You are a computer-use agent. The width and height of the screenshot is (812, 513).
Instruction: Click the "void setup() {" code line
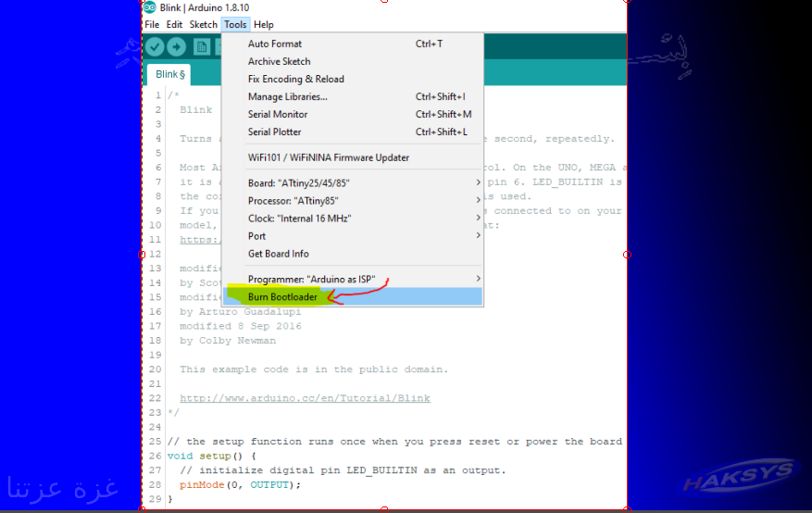pos(211,457)
